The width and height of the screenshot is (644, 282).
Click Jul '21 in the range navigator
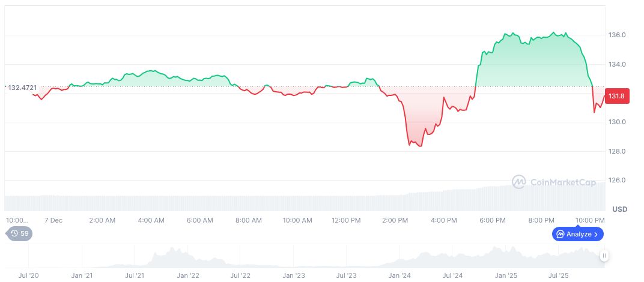135,275
